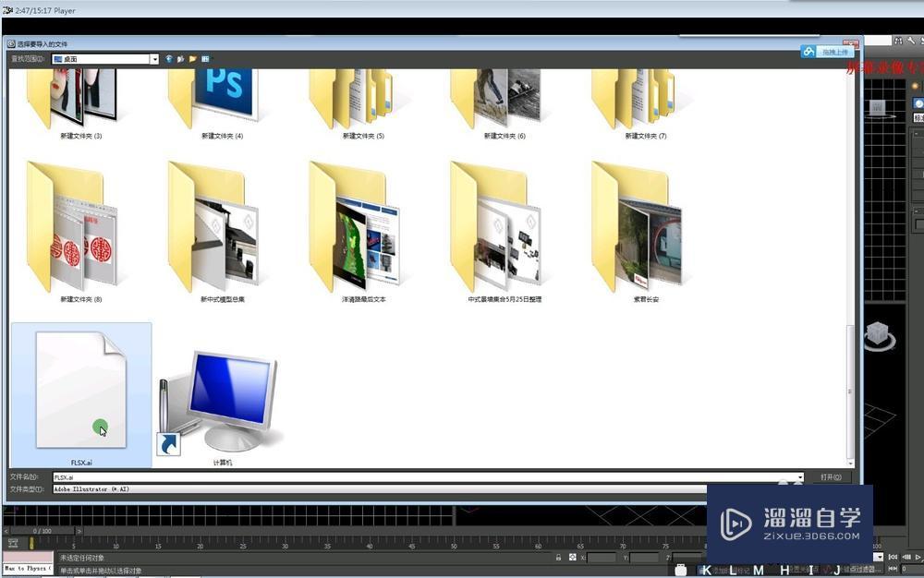Toggle absolute/offset transform mode icon
Screen dimensions: 924x578
pyautogui.click(x=572, y=557)
